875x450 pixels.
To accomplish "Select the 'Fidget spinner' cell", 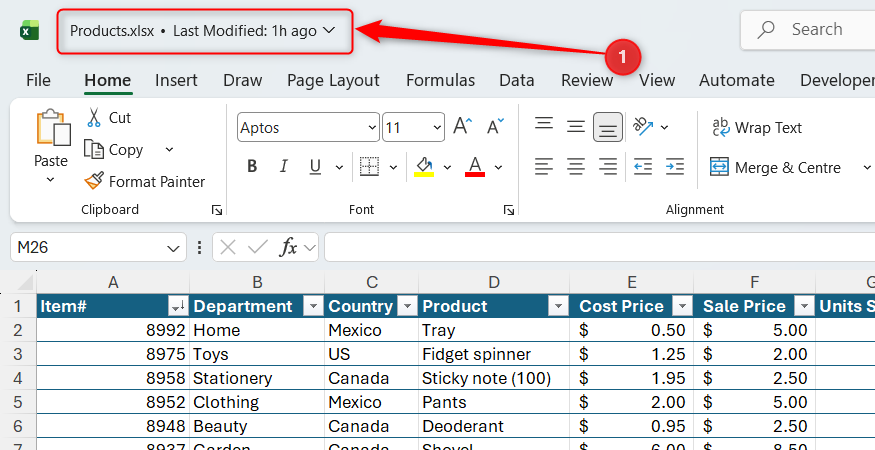I will click(494, 355).
